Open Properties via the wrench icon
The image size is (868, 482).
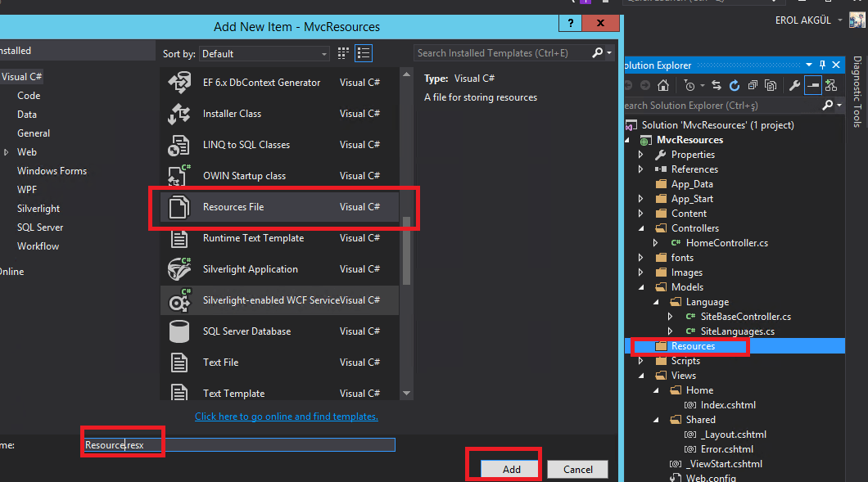[793, 85]
